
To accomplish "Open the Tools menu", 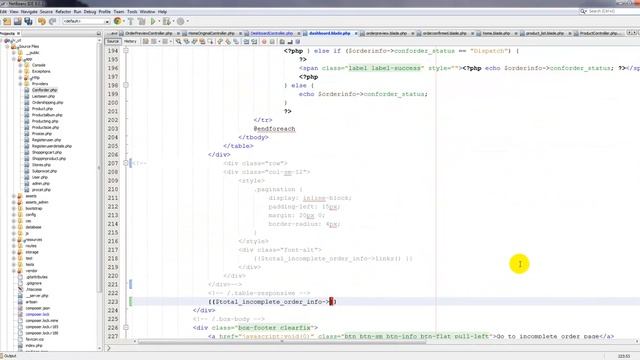I will coord(132,12).
